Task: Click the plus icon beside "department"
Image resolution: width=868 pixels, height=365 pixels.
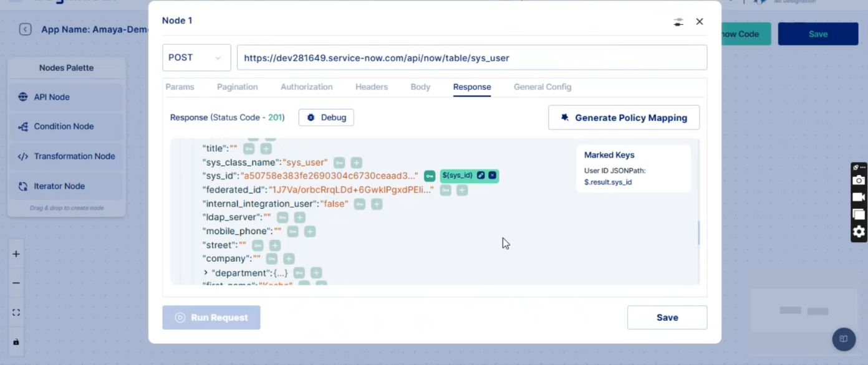Action: click(x=316, y=273)
